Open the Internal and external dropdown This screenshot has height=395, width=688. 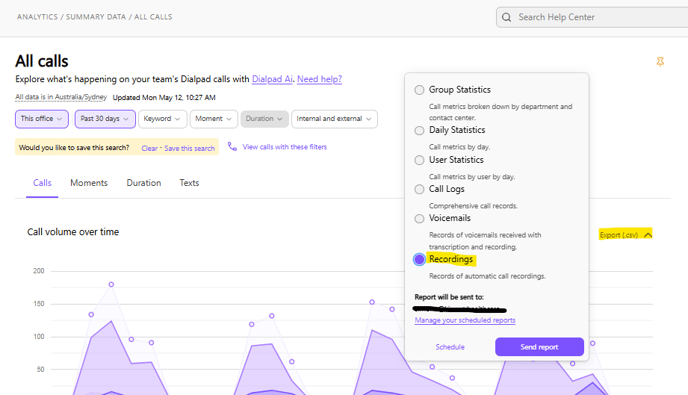pyautogui.click(x=334, y=119)
